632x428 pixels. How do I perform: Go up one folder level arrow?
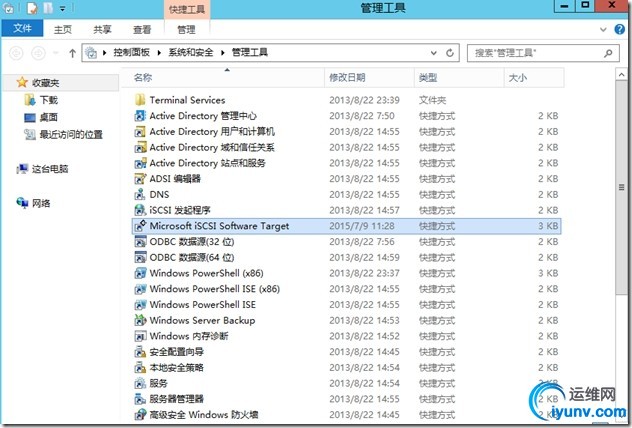coord(72,53)
